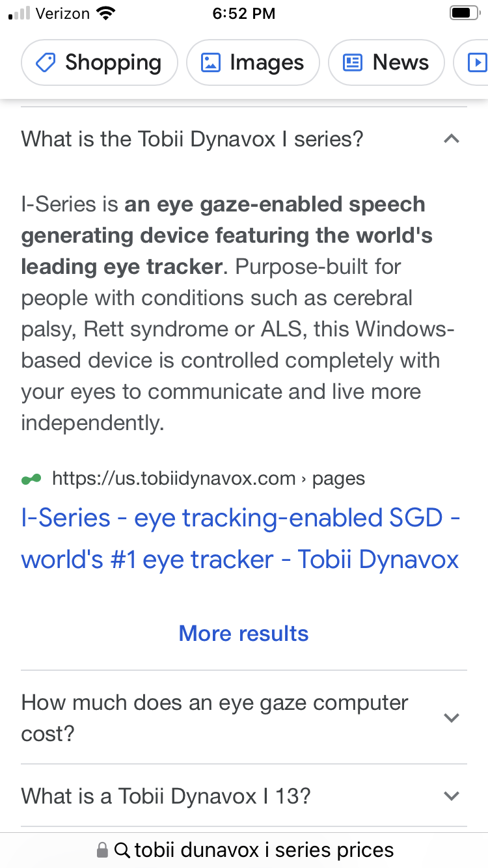Image resolution: width=488 pixels, height=868 pixels.
Task: Tap the Tobii Dynavox green favicon
Action: coord(31,480)
